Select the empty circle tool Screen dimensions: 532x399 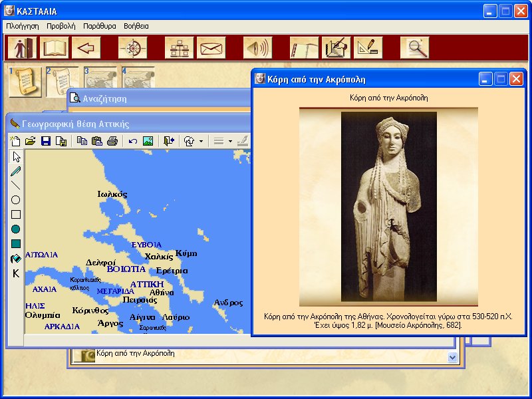tap(16, 200)
